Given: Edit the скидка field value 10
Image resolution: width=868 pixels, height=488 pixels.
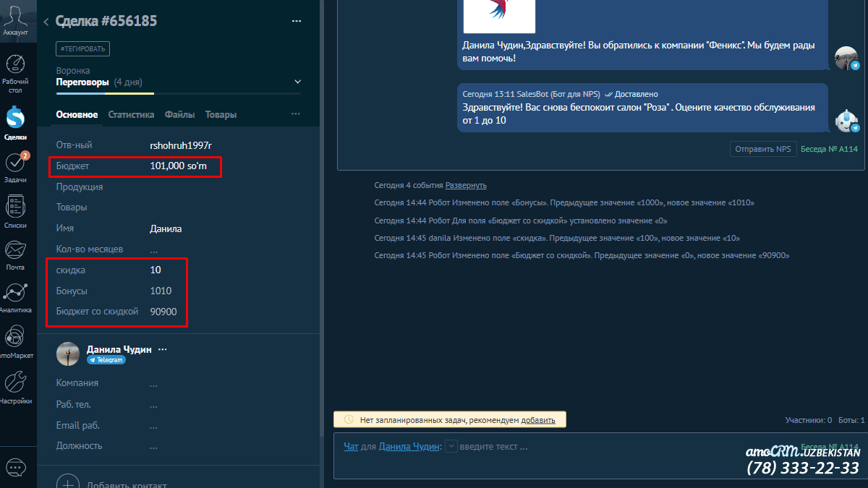Looking at the screenshot, I should pyautogui.click(x=156, y=270).
